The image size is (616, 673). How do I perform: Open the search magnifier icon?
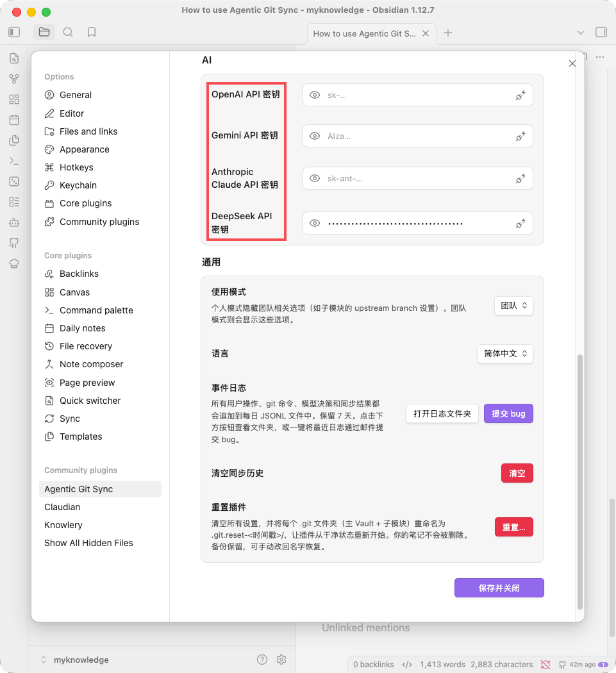pyautogui.click(x=68, y=32)
